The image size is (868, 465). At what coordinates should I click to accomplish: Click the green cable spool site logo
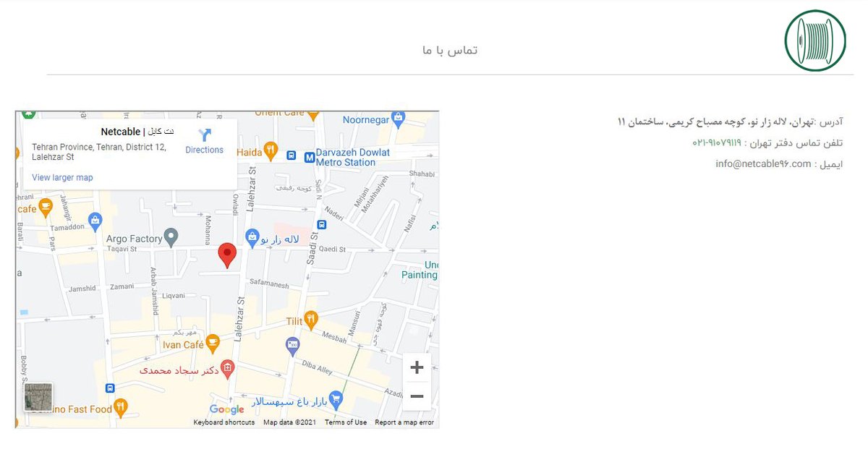[x=815, y=40]
